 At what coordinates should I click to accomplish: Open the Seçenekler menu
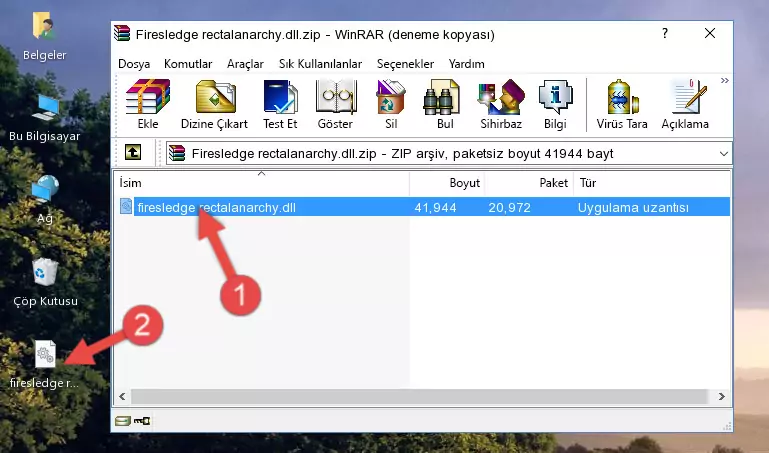pyautogui.click(x=405, y=64)
